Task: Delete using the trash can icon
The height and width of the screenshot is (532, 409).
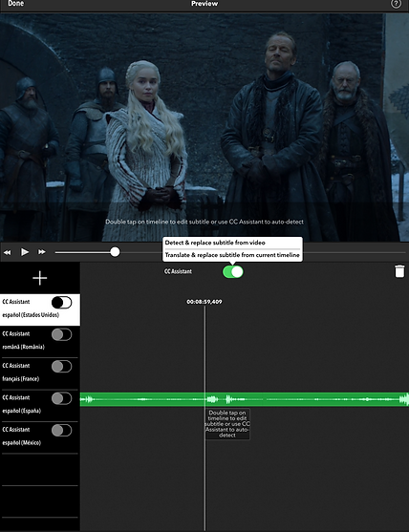Action: click(x=399, y=271)
